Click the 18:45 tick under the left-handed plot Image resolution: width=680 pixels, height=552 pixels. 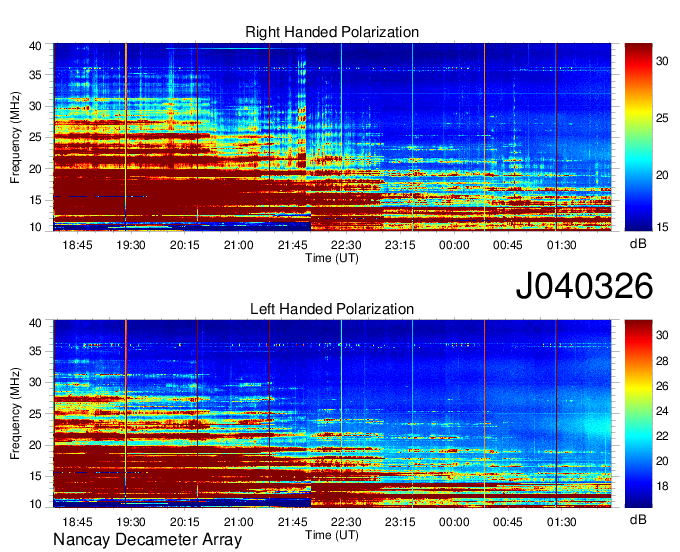coord(77,521)
